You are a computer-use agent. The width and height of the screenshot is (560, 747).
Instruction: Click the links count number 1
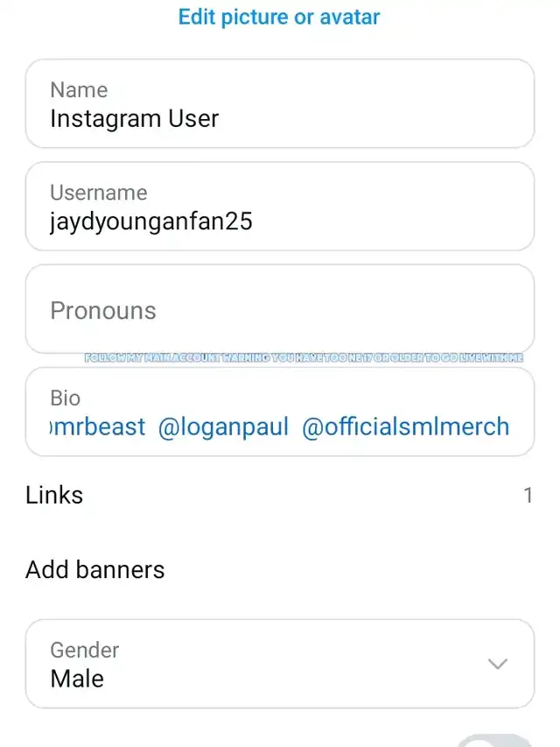528,496
